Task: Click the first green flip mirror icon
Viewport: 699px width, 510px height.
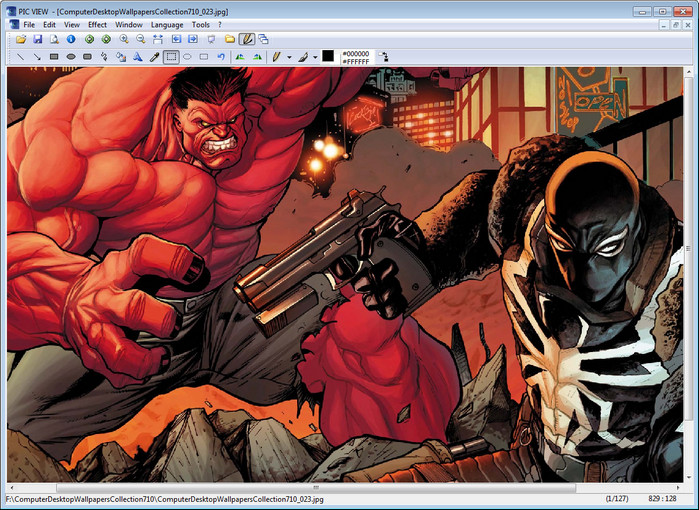Action: [240, 57]
